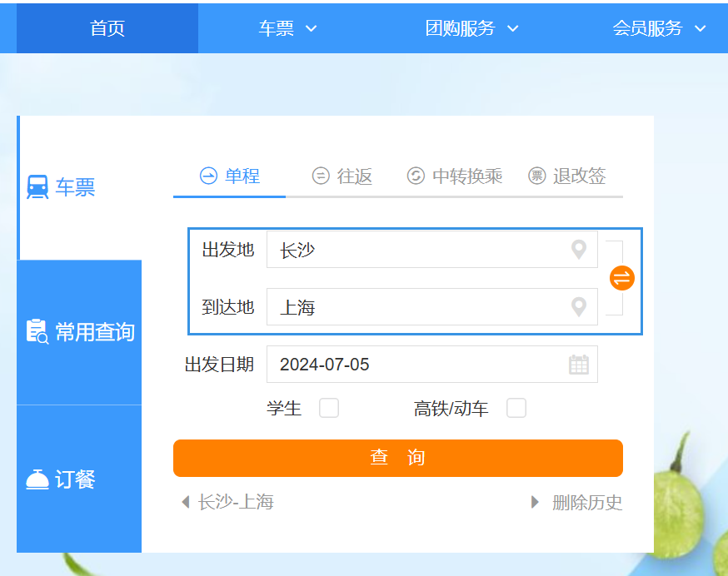Switch to the 中转换乘 tab
This screenshot has height=576, width=728.
(x=455, y=176)
